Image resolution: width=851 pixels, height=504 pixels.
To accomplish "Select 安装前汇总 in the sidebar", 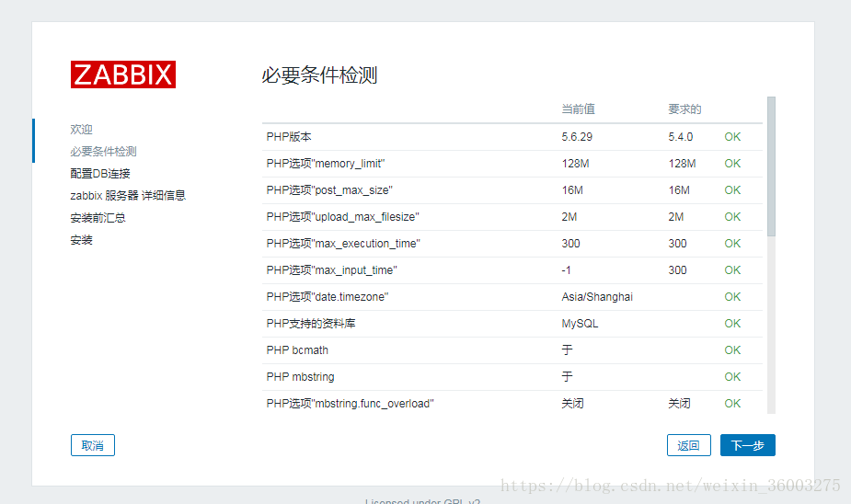I will [x=98, y=218].
